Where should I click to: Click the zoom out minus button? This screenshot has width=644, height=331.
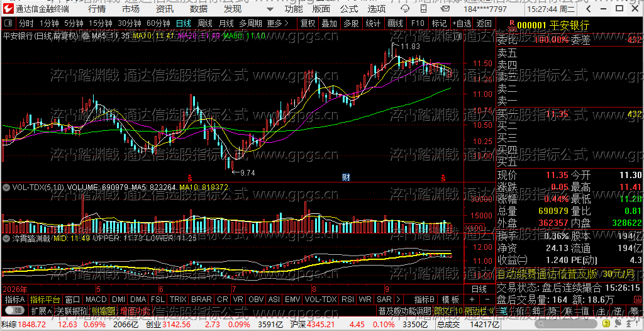coord(487,299)
